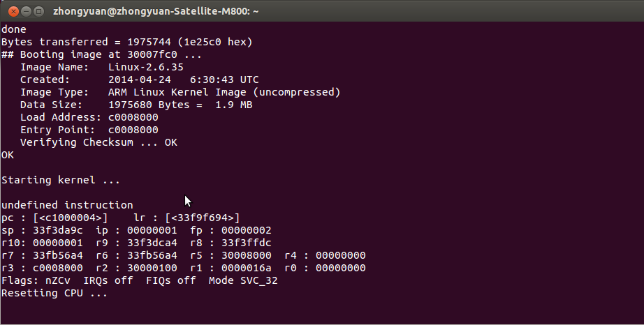
Task: Click the 'Load Address:' label
Action: [x=61, y=117]
